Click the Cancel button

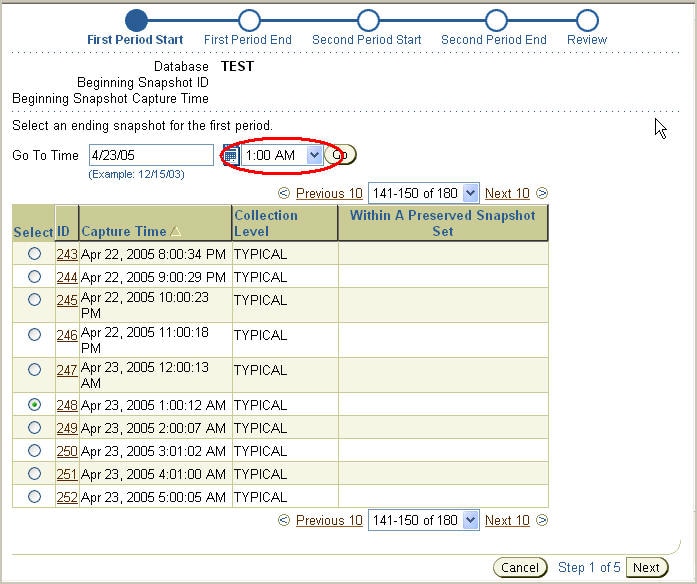(520, 568)
